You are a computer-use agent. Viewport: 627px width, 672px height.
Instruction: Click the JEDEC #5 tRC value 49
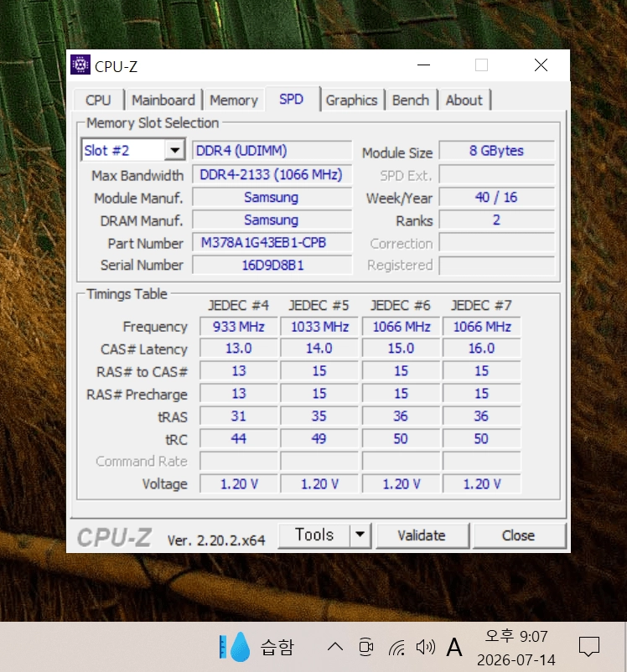tap(319, 438)
